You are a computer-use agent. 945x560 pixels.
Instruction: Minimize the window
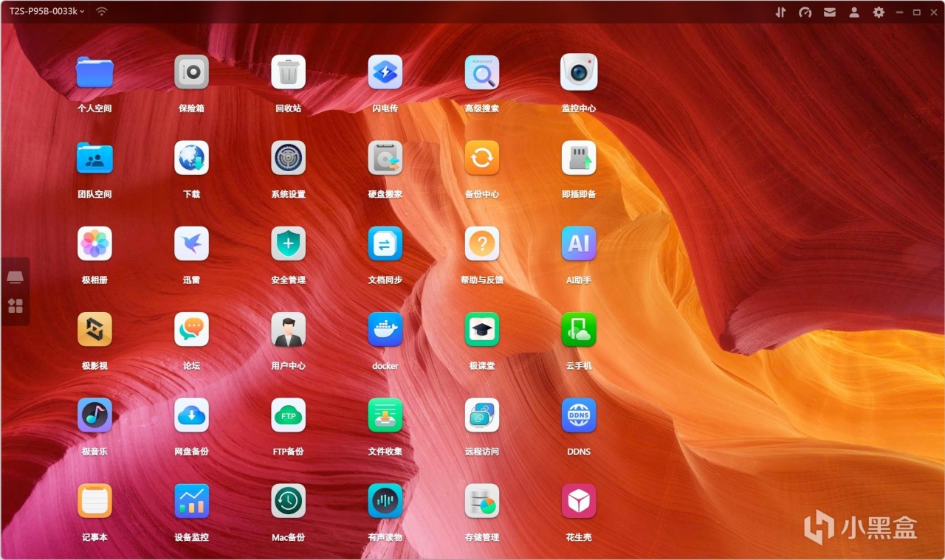[900, 12]
